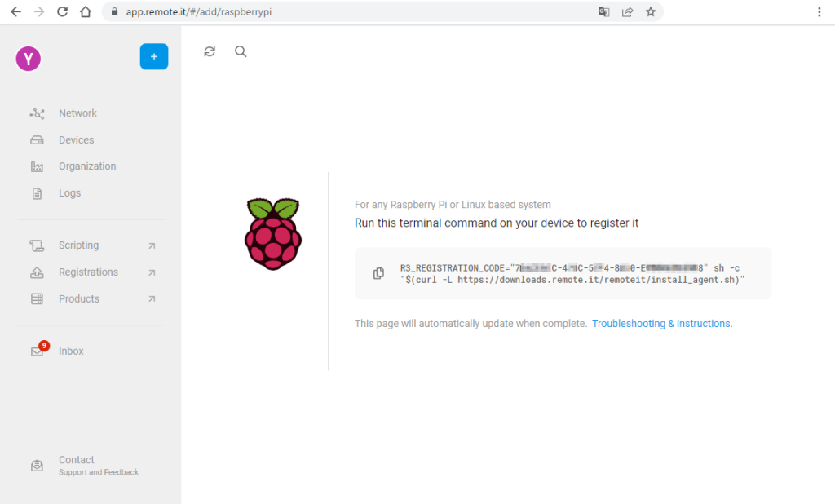Click the translate page icon in the address bar

604,12
